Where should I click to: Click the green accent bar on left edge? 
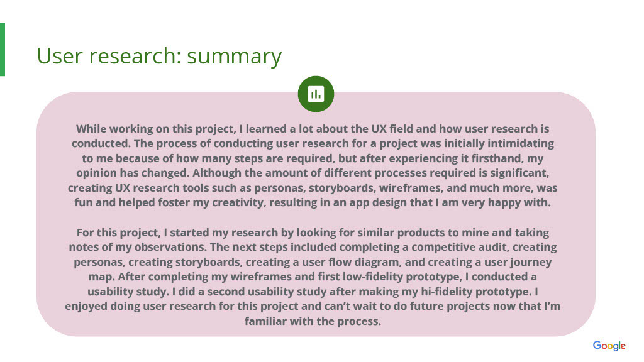point(3,50)
